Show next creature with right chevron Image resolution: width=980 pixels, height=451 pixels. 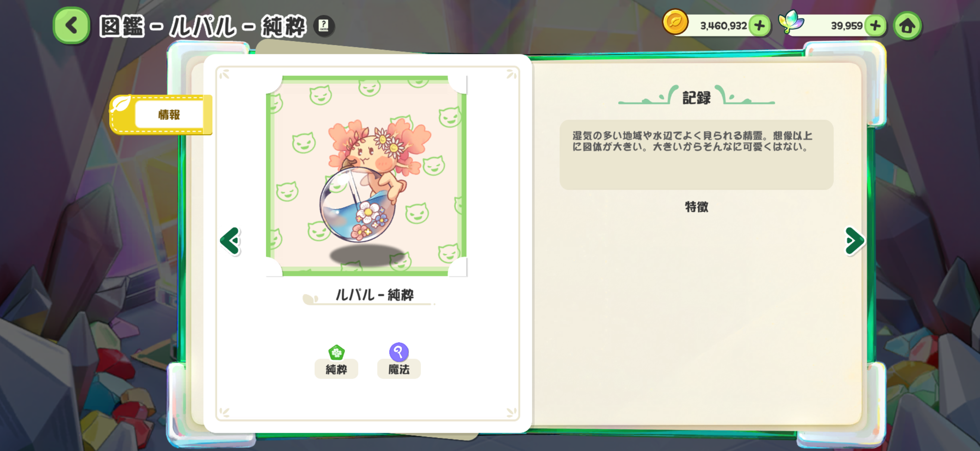click(x=854, y=241)
